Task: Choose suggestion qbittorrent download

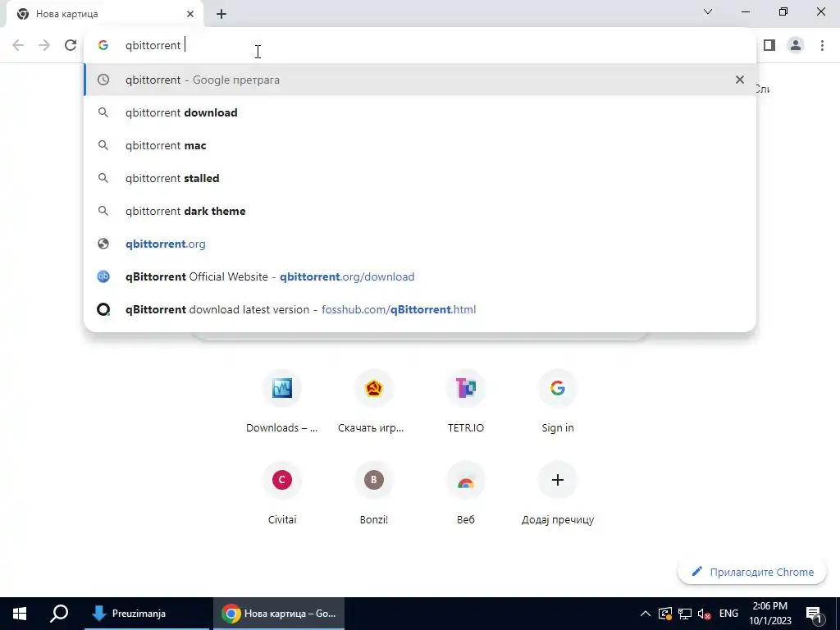Action: pos(420,112)
